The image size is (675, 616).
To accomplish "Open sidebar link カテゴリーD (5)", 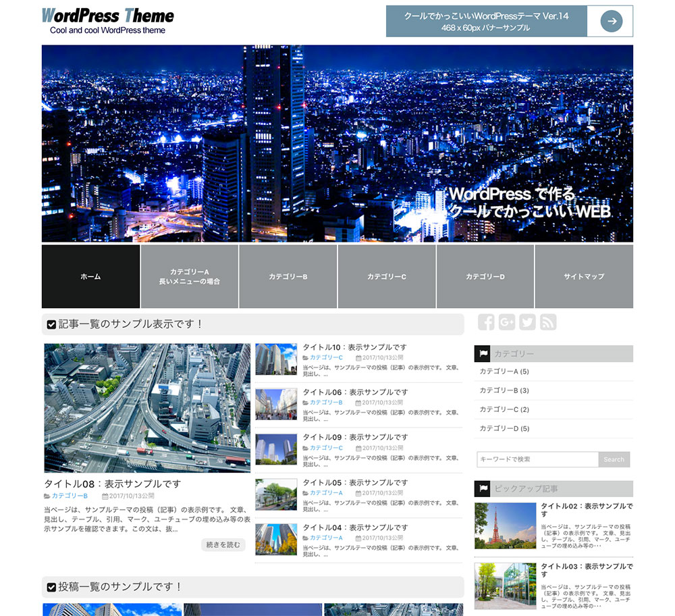I will (504, 428).
